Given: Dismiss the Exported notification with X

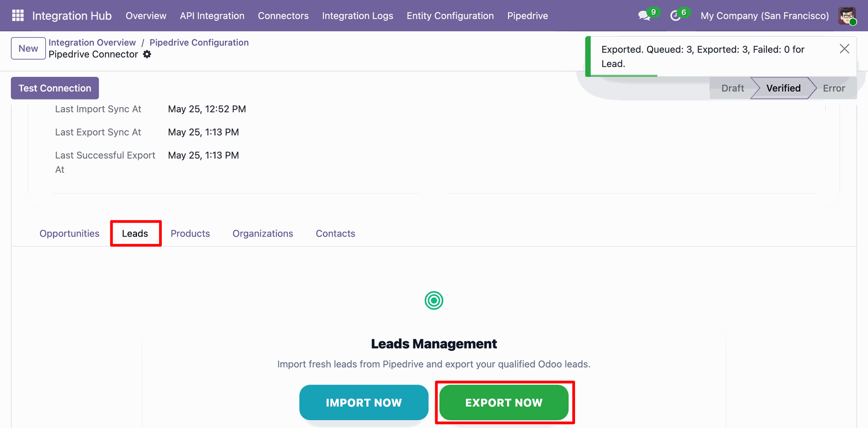Looking at the screenshot, I should point(844,49).
